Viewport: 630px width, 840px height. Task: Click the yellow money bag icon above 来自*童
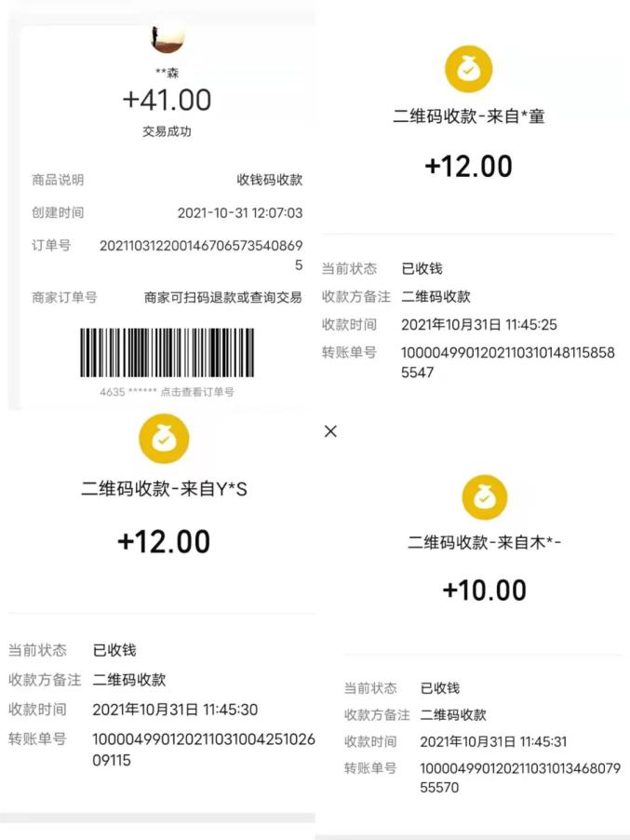pyautogui.click(x=468, y=70)
